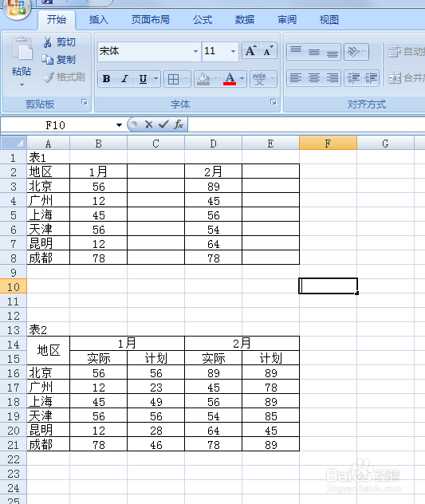Click the Name Box showing F10

point(55,125)
